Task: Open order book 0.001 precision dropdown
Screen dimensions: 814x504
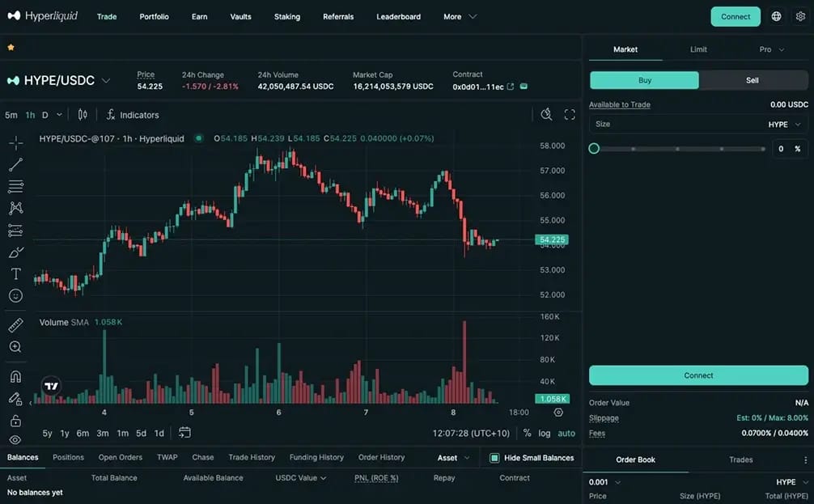Action: tap(604, 482)
